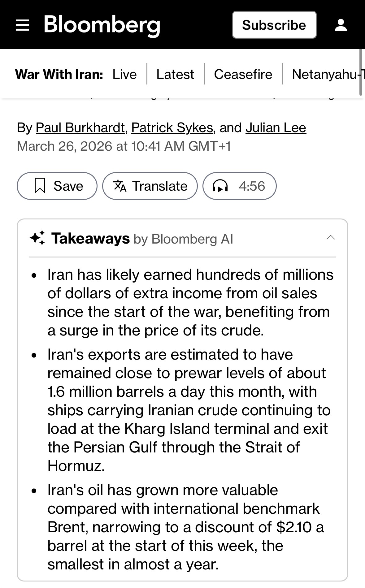
Task: Open Julian Lee's author profile
Action: point(276,128)
